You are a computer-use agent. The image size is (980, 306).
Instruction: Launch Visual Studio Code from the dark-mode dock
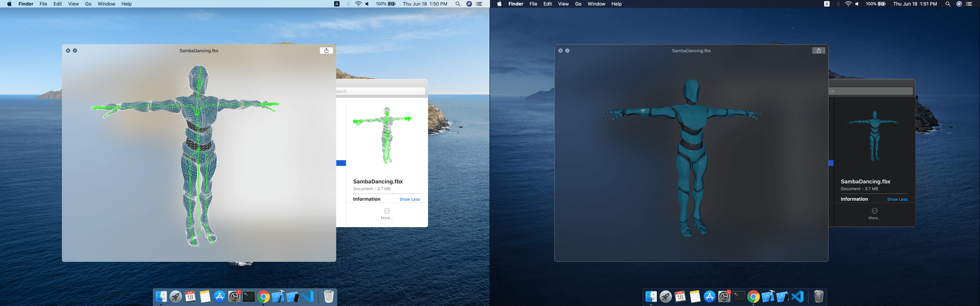pos(797,296)
